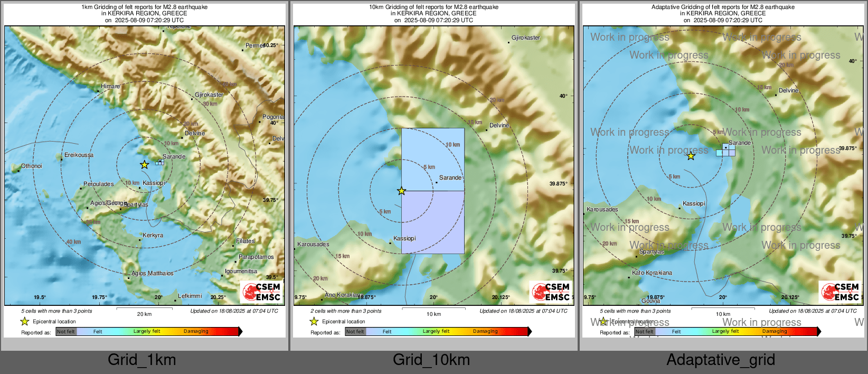Click the 'Adaptative Gridding of felt reports' title
Viewport: 868px width, 374px height.
coord(723,7)
